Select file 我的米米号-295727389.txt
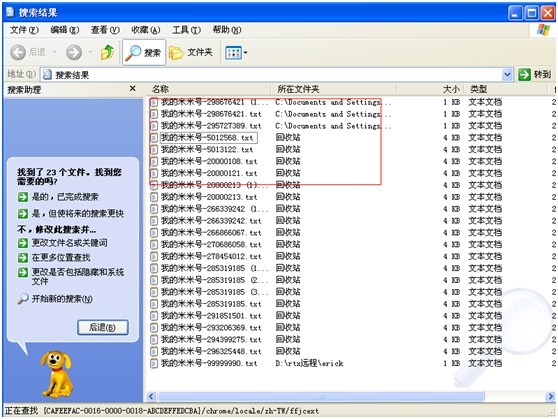 (211, 126)
